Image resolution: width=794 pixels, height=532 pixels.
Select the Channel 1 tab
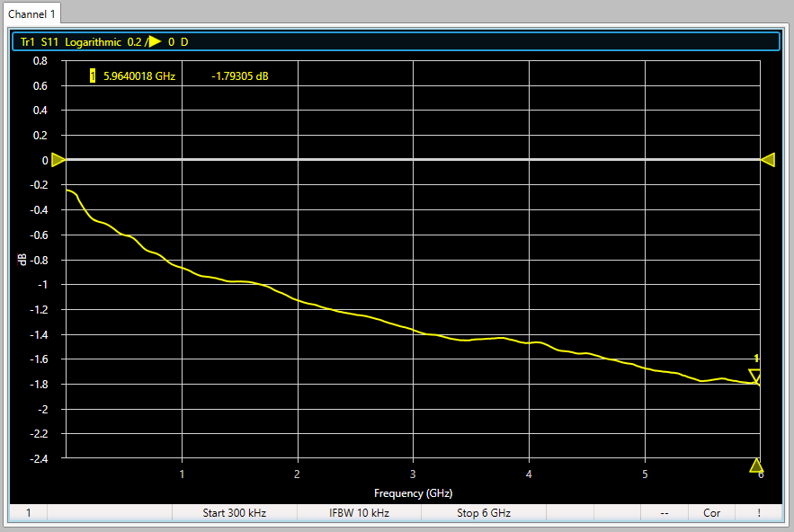pyautogui.click(x=31, y=13)
